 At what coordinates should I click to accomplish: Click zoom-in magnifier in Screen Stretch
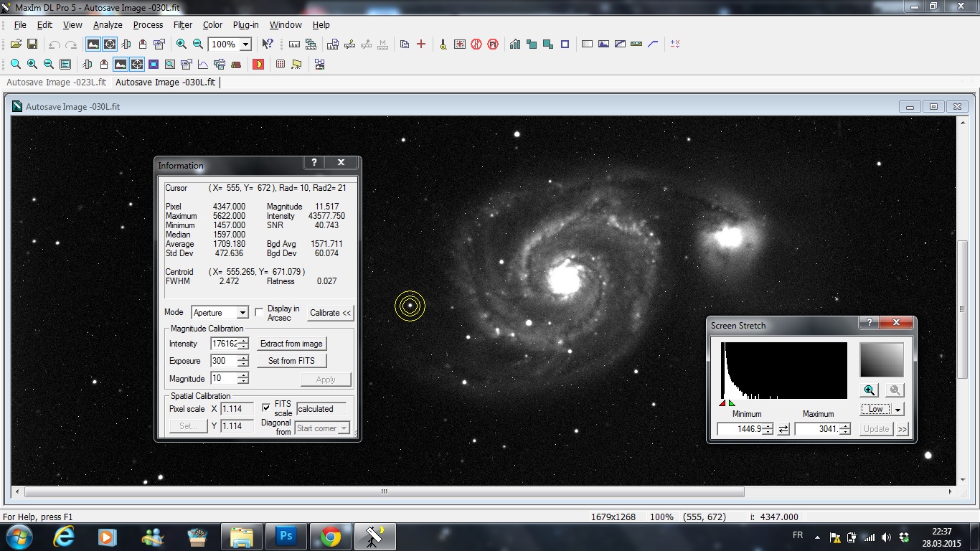[870, 390]
